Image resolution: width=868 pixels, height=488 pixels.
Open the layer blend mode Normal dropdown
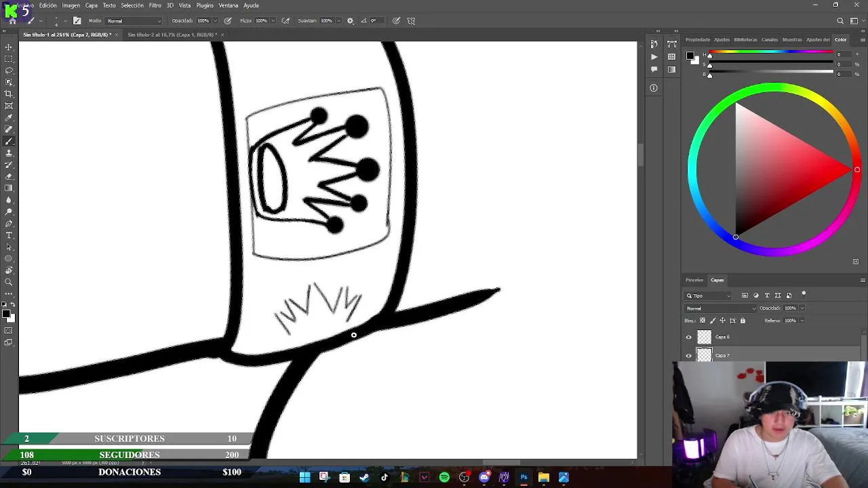pos(719,308)
